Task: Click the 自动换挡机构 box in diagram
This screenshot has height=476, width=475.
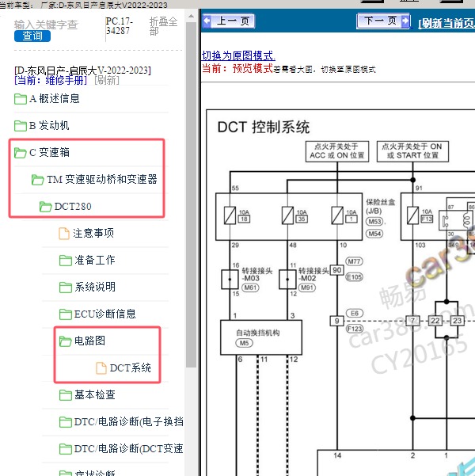Action: (x=261, y=337)
